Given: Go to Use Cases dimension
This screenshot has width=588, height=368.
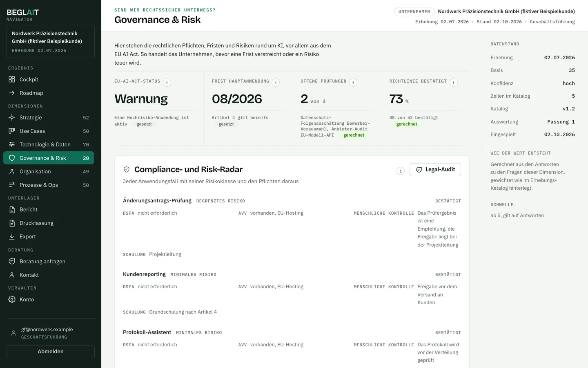Looking at the screenshot, I should point(49,131).
